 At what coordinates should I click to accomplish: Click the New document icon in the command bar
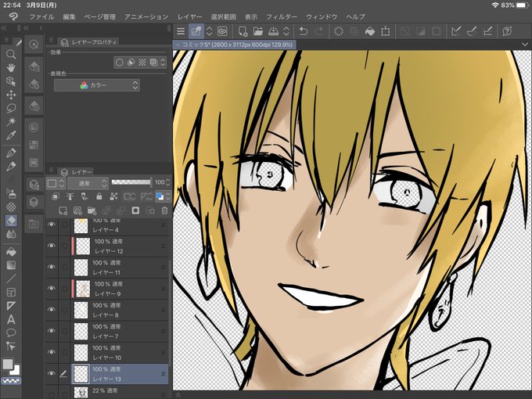tap(243, 31)
